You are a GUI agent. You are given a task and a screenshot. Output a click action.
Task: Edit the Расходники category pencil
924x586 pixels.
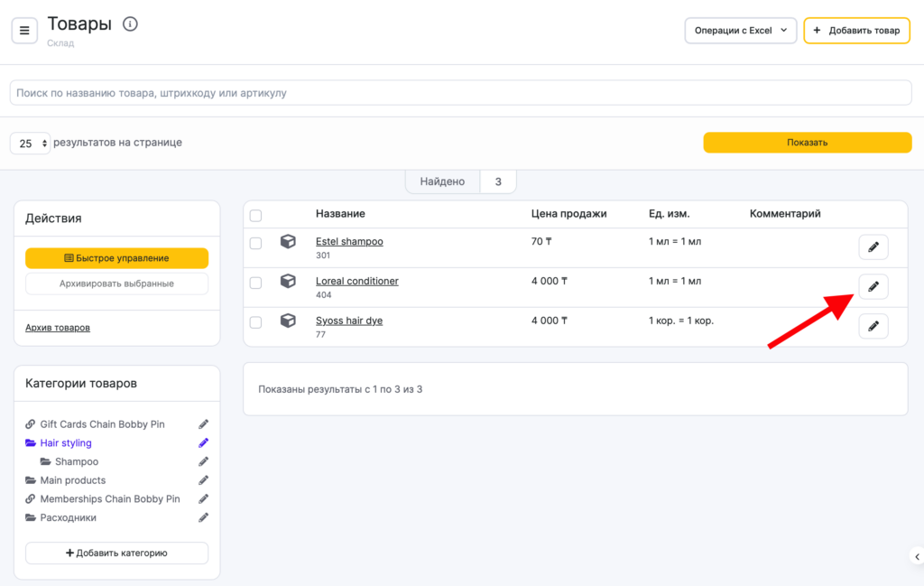(x=204, y=518)
